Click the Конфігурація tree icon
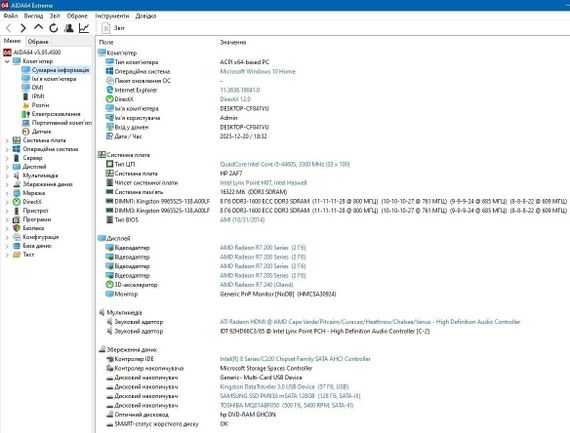This screenshot has height=433, width=570. tap(16, 237)
